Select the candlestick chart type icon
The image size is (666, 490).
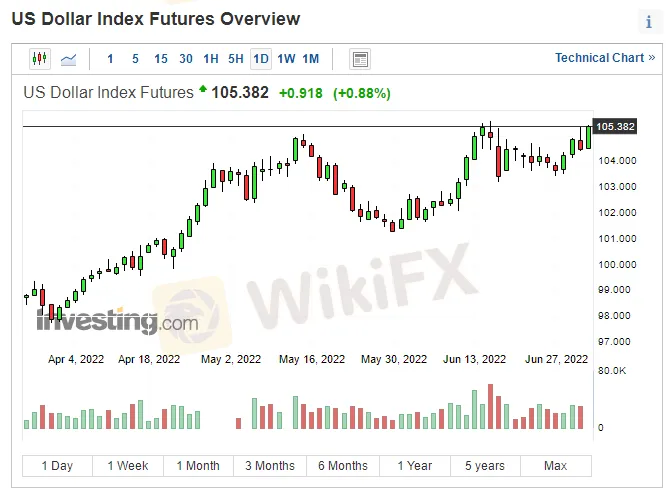(40, 59)
